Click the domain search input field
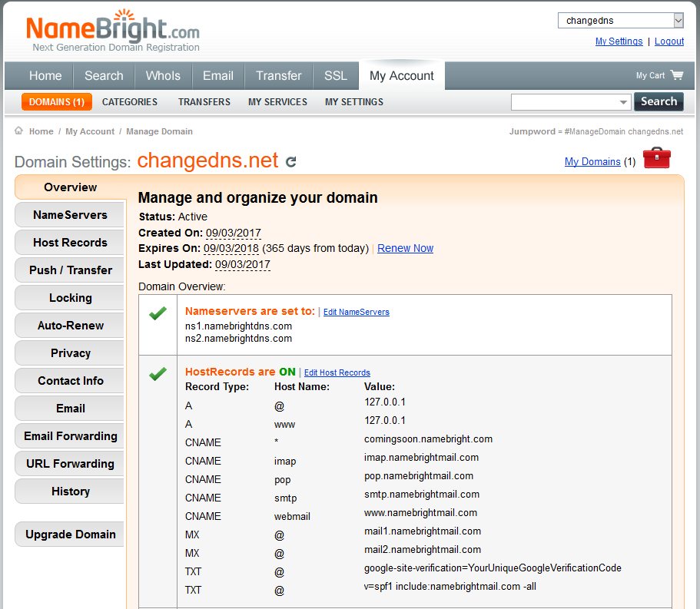 pos(563,102)
